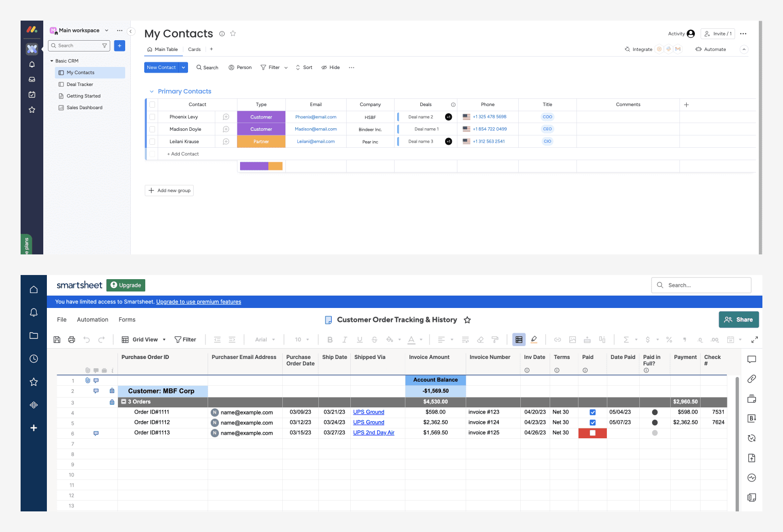783x532 pixels.
Task: Switch to Cards tab
Action: [x=194, y=49]
